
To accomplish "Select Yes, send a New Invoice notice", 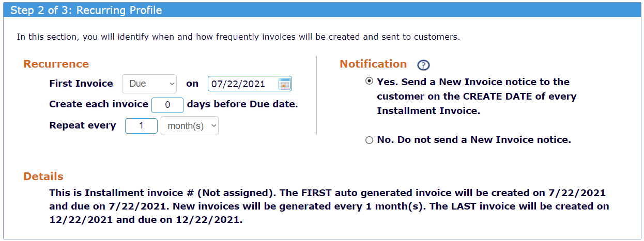I will (369, 82).
